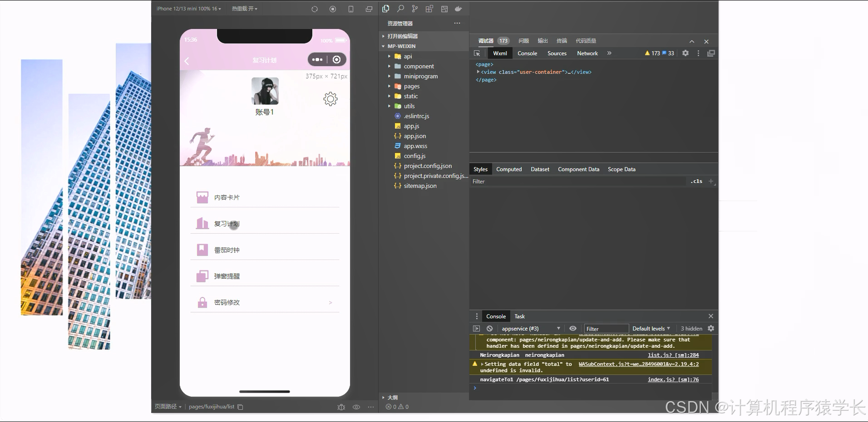Click the back arrow in phone header
The image size is (868, 422).
(x=187, y=60)
